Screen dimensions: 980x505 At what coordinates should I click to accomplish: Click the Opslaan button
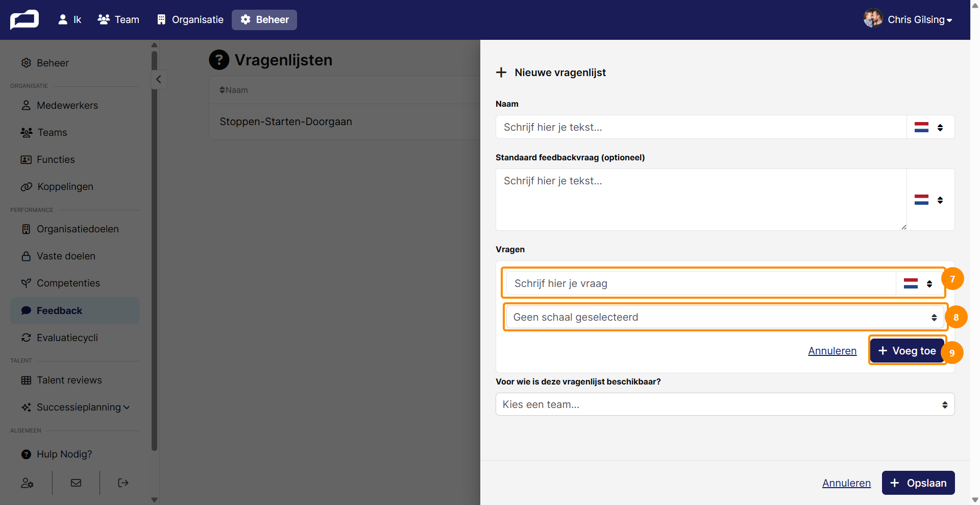click(918, 483)
